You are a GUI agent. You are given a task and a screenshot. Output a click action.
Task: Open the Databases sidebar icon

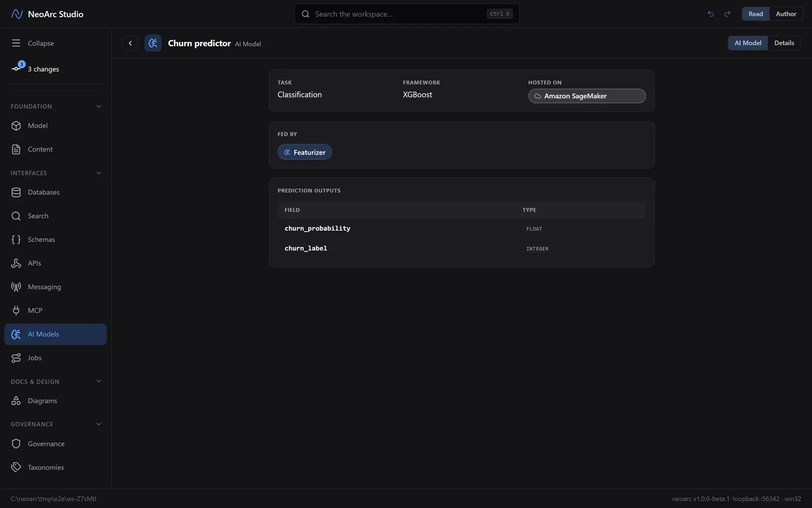tap(16, 192)
